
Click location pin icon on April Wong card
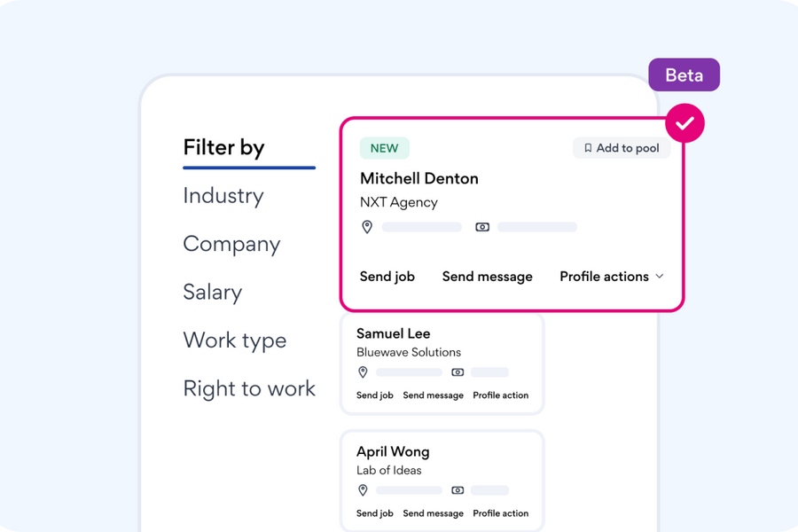click(x=363, y=490)
